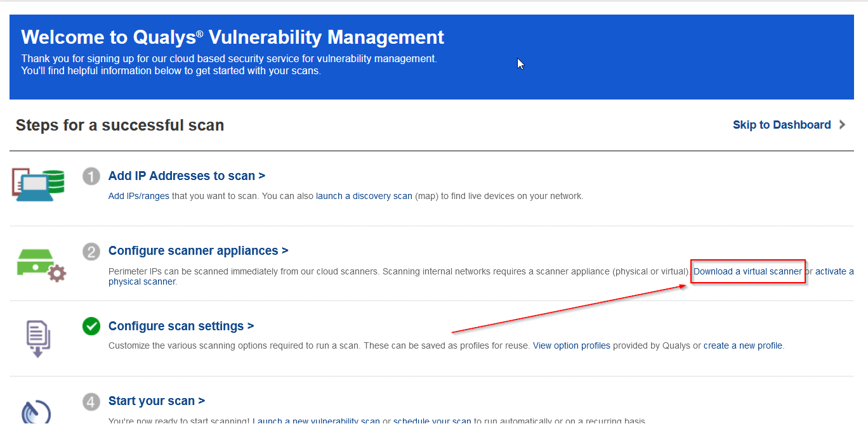Click the Start your scan radar icon
The height and width of the screenshot is (438, 868).
tap(36, 412)
